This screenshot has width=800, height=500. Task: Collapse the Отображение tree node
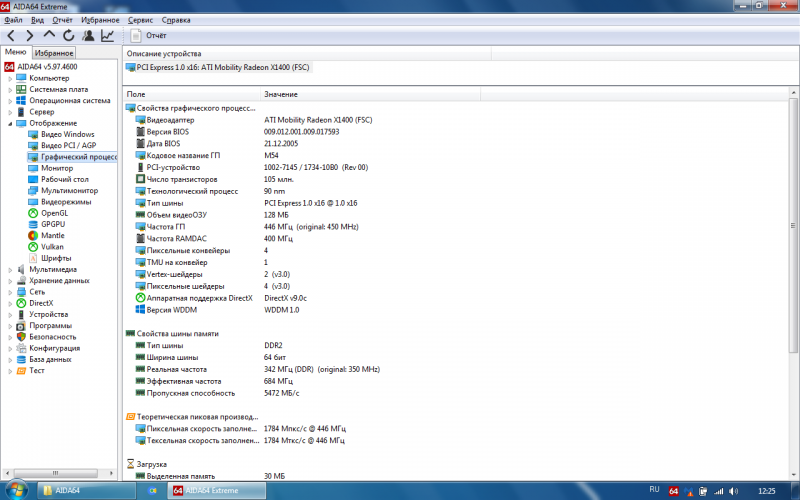click(x=10, y=123)
